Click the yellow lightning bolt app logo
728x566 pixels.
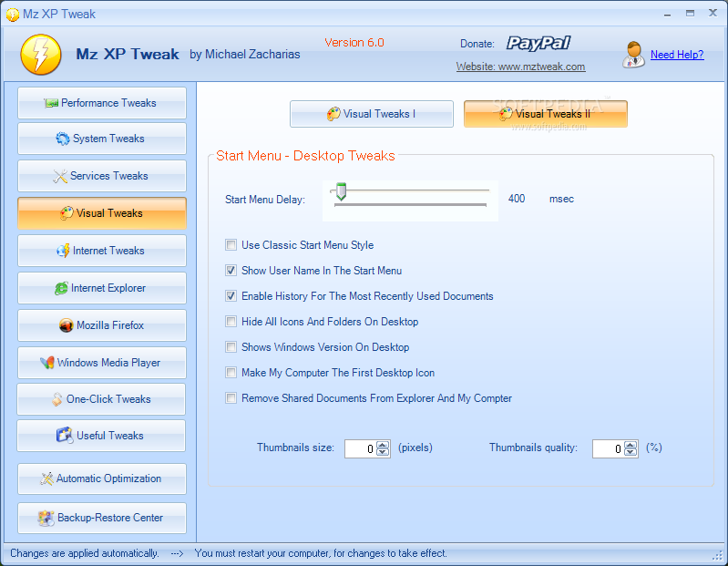(x=41, y=55)
